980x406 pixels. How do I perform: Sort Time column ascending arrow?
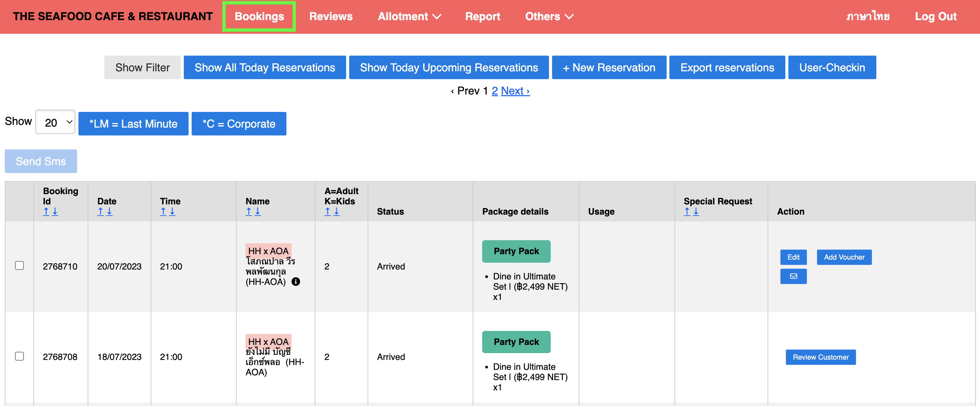(163, 212)
